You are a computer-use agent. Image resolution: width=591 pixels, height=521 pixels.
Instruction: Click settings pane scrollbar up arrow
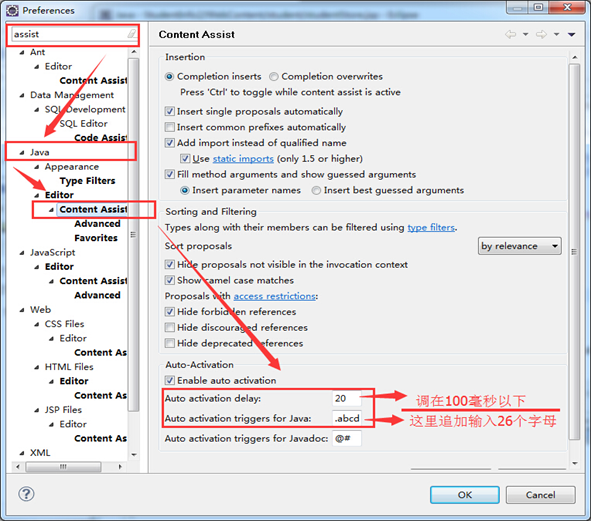pyautogui.click(x=574, y=58)
